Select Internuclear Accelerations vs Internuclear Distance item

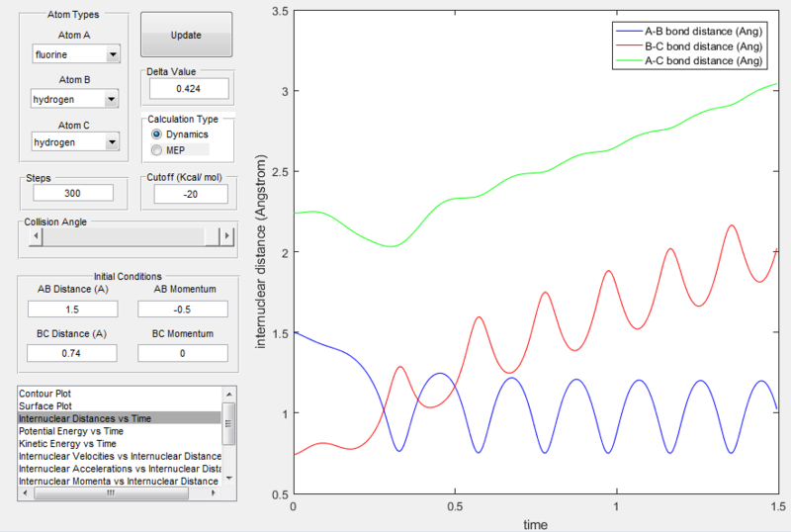[x=120, y=469]
